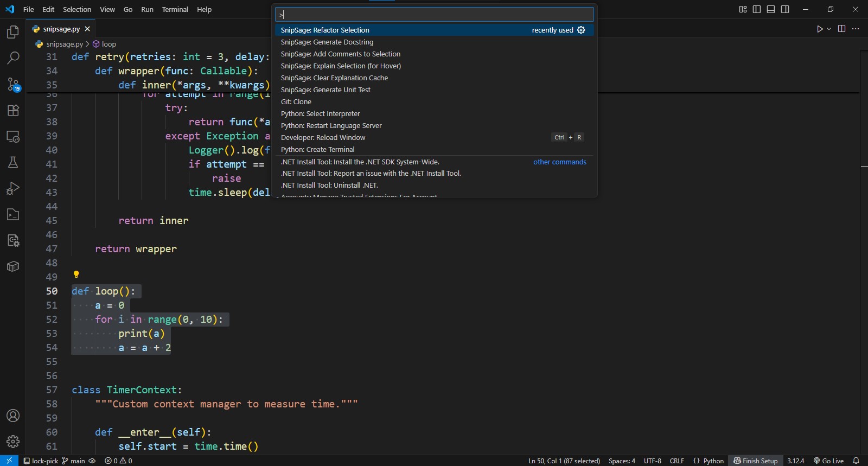Click the cube icon in activity bar
This screenshot has width=868, height=466.
[13, 266]
